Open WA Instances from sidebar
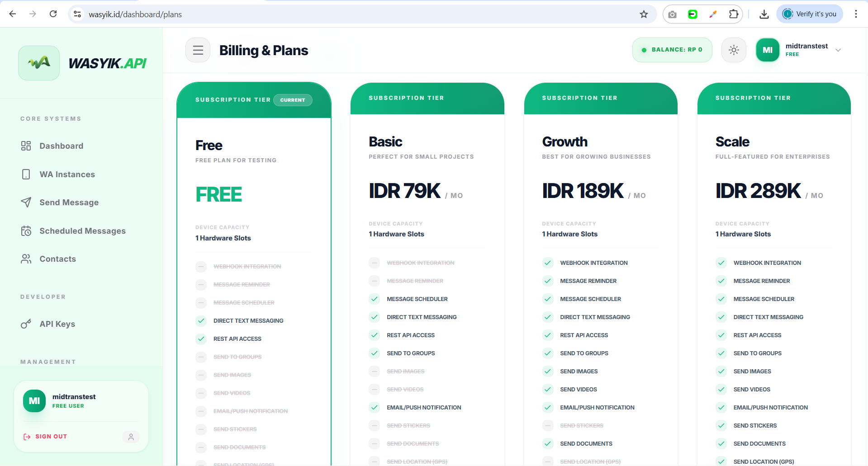 pos(67,174)
